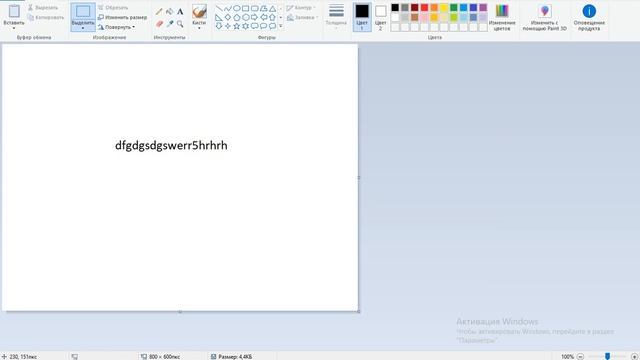The width and height of the screenshot is (640, 360).
Task: Select the Magnifier tool
Action: point(180,24)
